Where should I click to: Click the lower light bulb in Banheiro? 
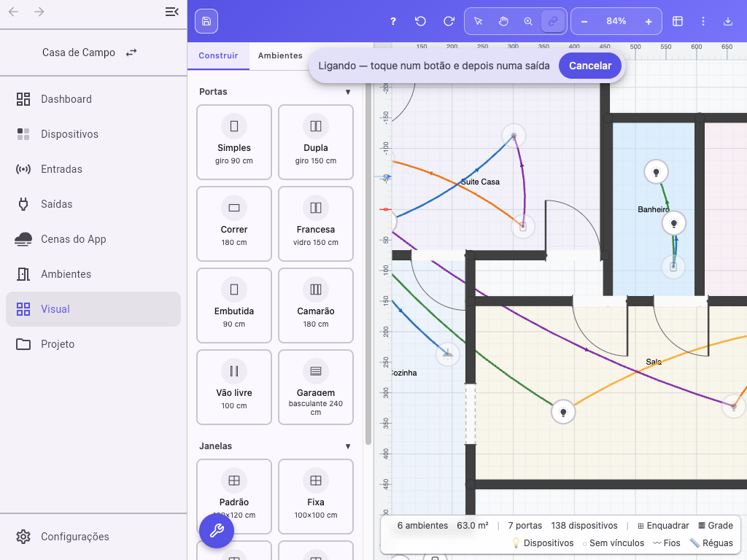[x=673, y=223]
